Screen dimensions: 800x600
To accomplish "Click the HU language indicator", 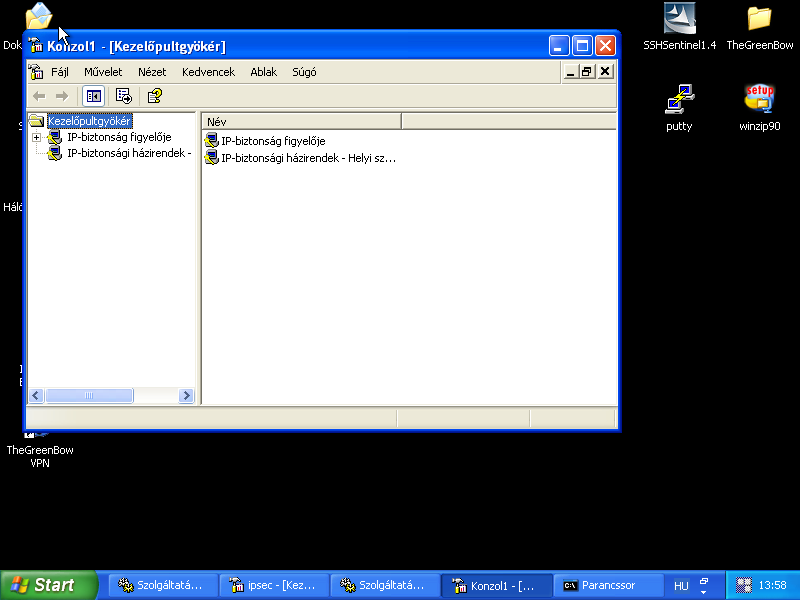I will (681, 586).
